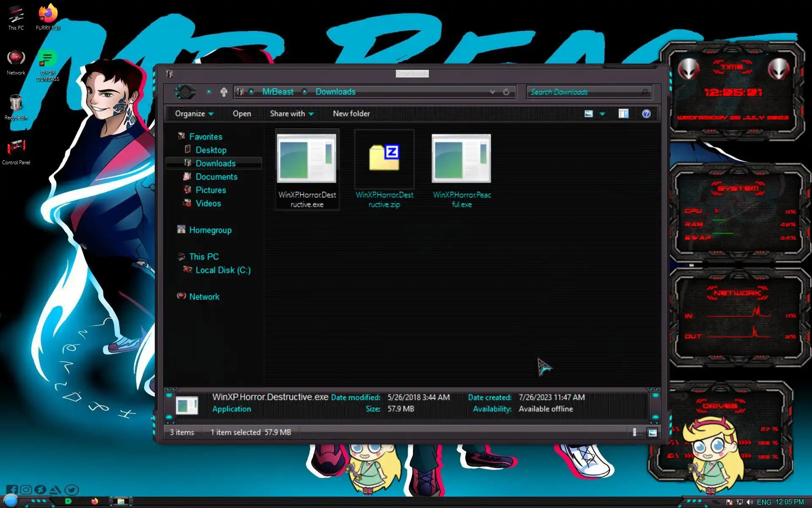Click the New folder button
The image size is (812, 508).
[351, 113]
